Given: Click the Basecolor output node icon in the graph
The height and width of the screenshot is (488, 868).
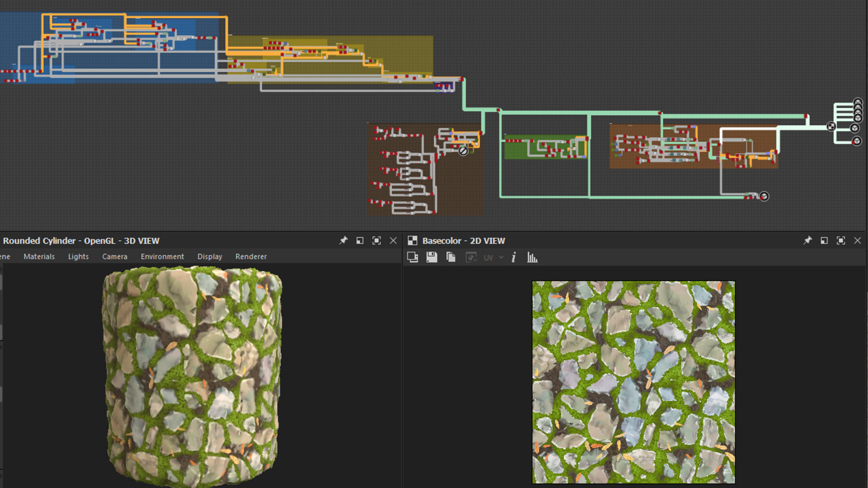Looking at the screenshot, I should (830, 126).
